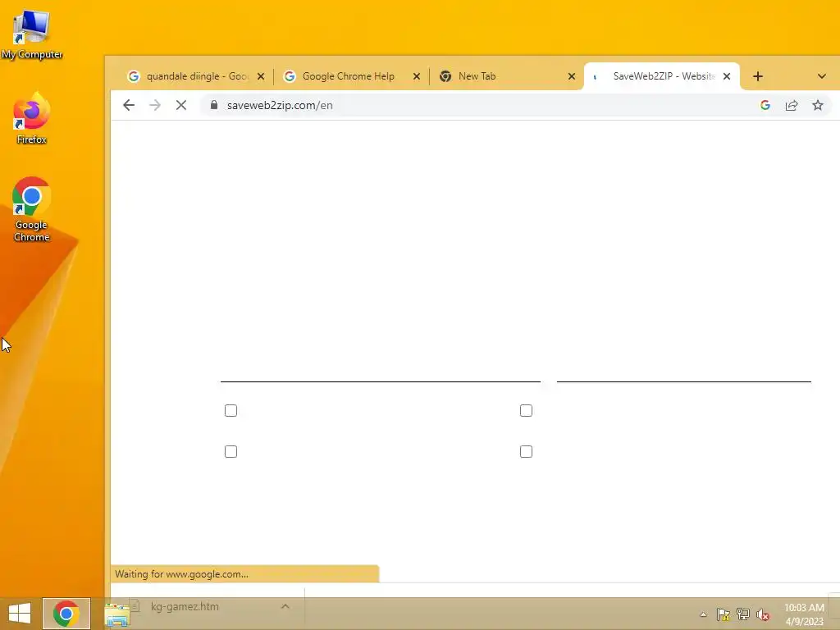Open the clock showing 10:03 AM
This screenshot has height=630, width=840.
coord(804,614)
